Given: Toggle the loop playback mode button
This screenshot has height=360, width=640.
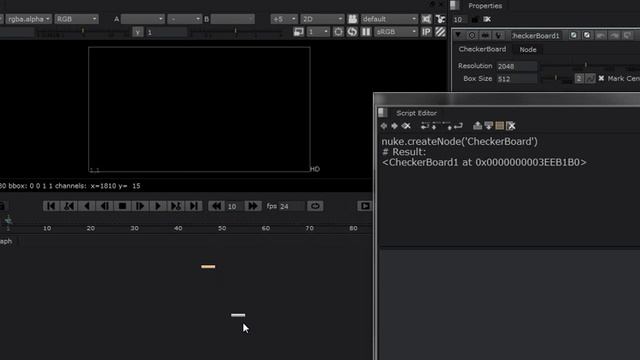Looking at the screenshot, I should 315,206.
